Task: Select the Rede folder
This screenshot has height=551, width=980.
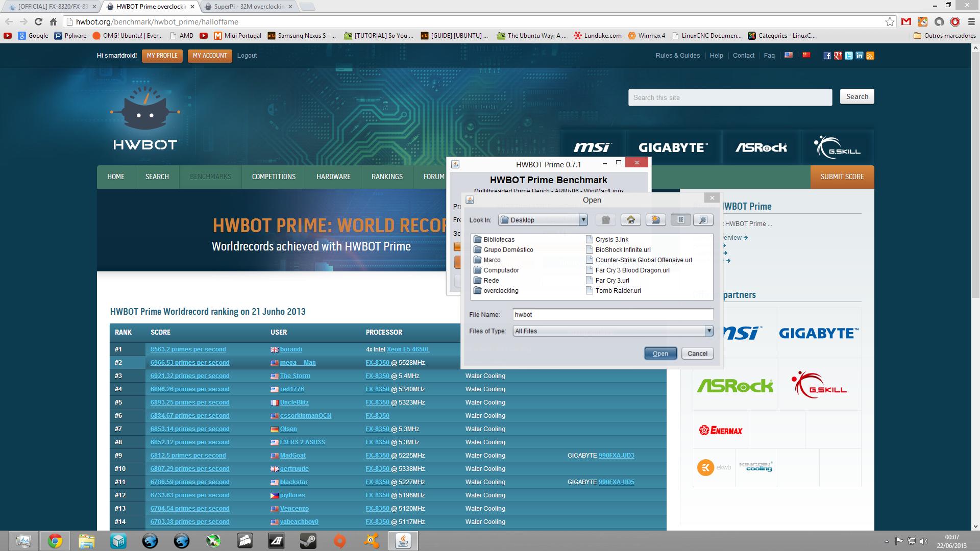Action: [x=486, y=280]
